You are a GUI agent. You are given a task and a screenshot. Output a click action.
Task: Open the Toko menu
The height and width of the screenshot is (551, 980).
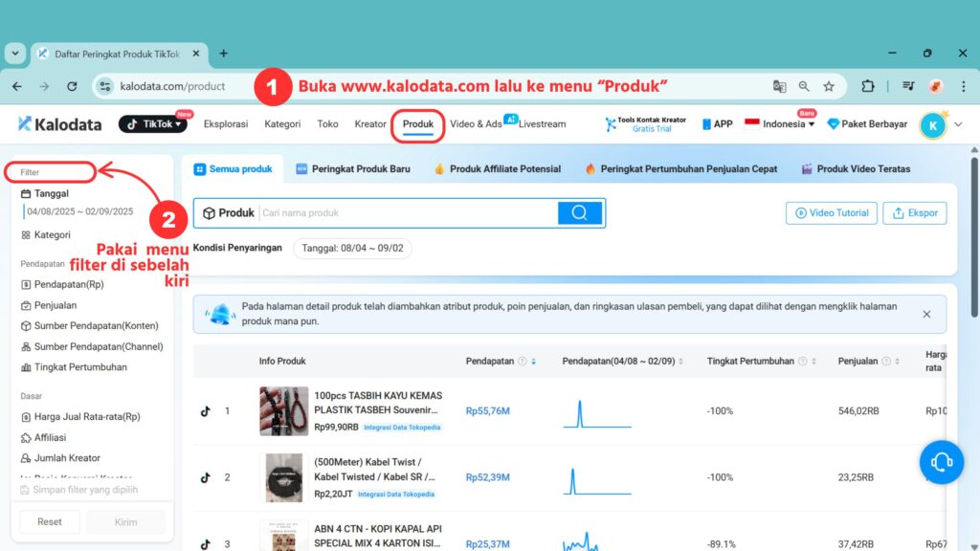(x=327, y=124)
